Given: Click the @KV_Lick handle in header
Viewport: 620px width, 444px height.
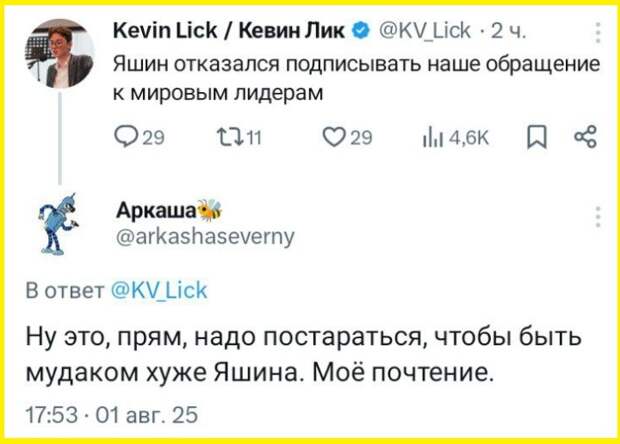Looking at the screenshot, I should tap(421, 32).
